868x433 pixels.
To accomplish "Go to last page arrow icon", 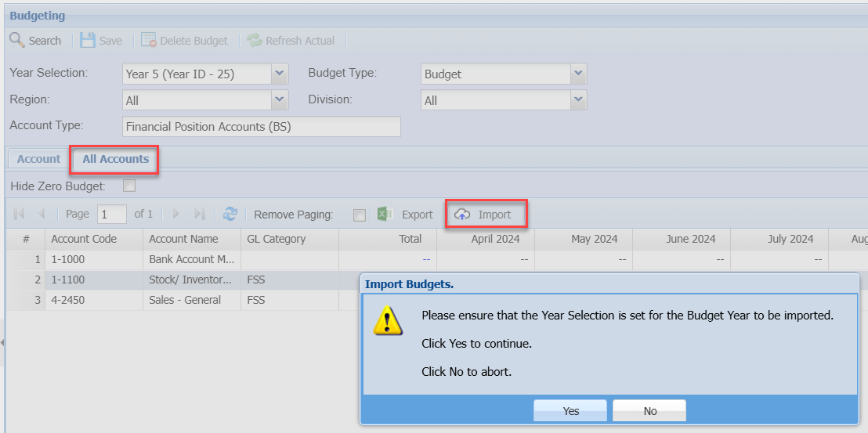I will pos(199,214).
